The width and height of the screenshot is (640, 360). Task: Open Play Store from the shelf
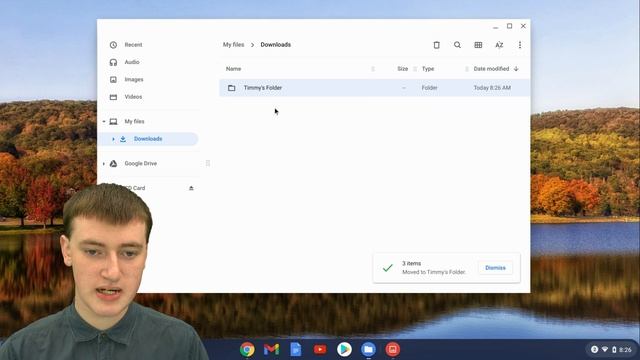point(344,349)
